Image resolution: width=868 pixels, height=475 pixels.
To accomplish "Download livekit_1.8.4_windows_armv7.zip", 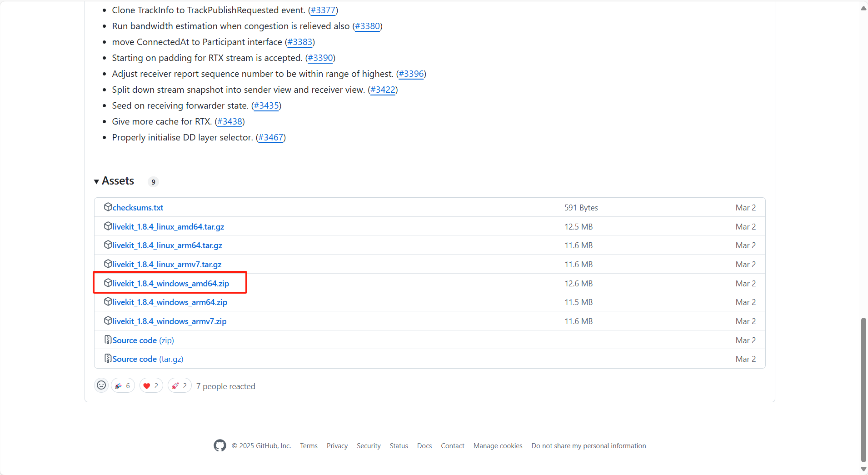I will click(170, 321).
